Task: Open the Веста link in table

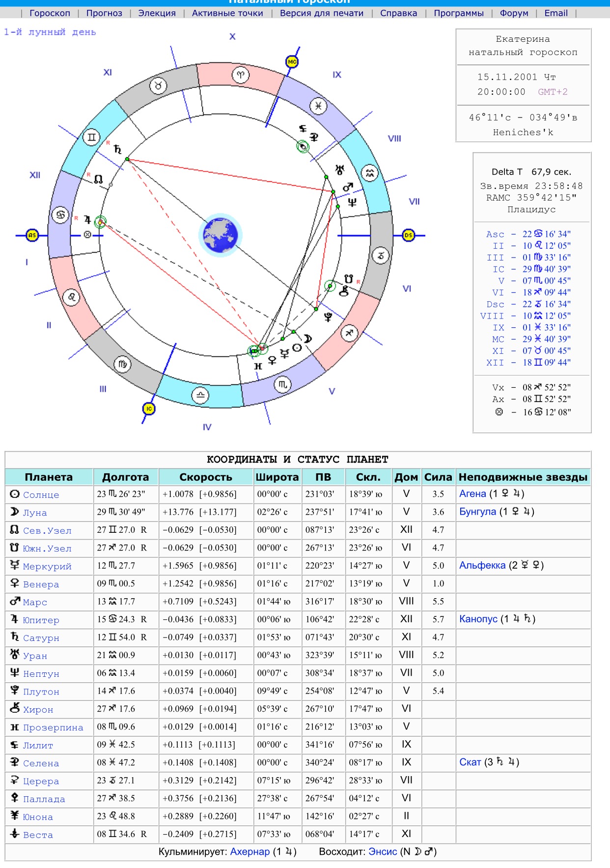Action: (38, 835)
